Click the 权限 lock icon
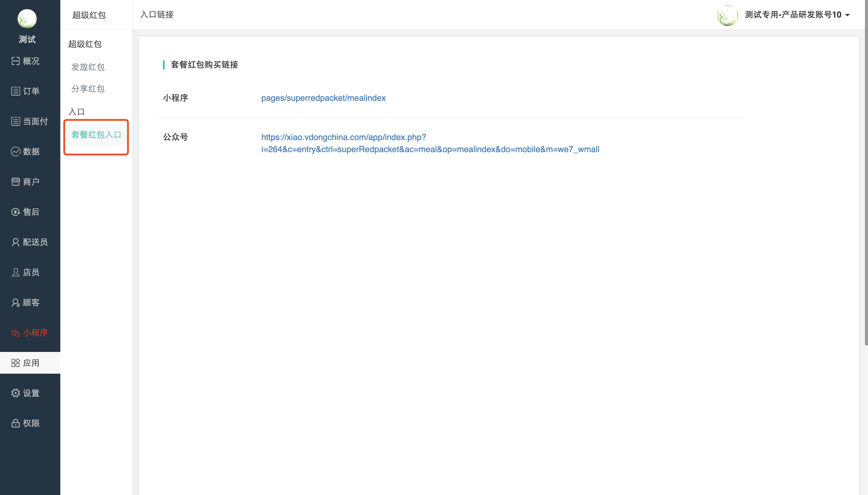Viewport: 868px width, 495px height. [x=15, y=423]
